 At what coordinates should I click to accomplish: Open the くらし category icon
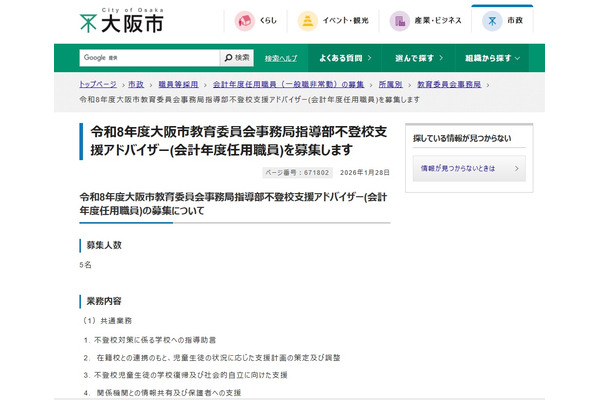pos(245,21)
